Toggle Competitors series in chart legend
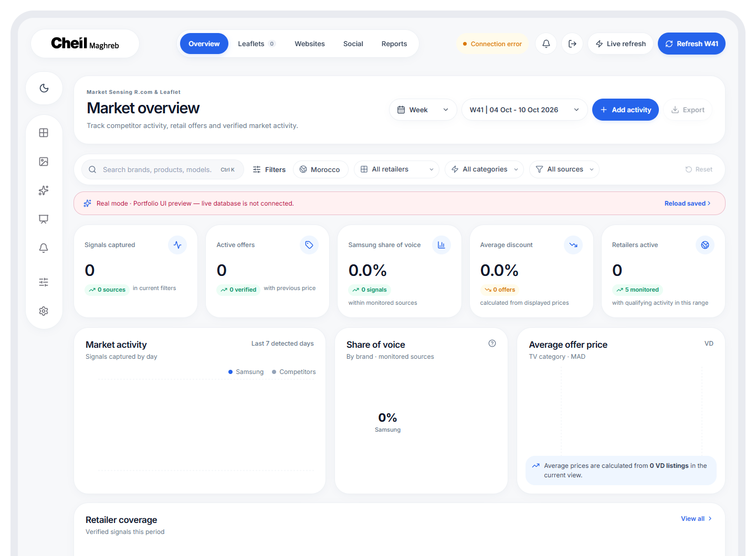 point(294,372)
